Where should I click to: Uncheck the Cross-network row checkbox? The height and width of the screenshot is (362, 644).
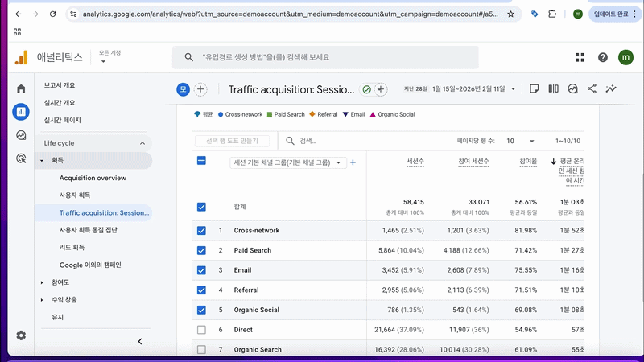tap(201, 231)
